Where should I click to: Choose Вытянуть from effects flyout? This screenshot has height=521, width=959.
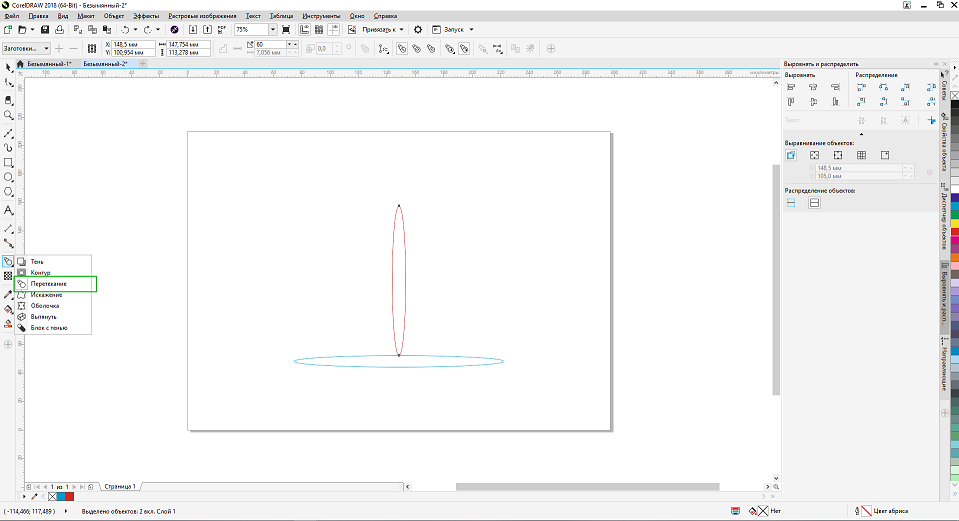coord(53,317)
